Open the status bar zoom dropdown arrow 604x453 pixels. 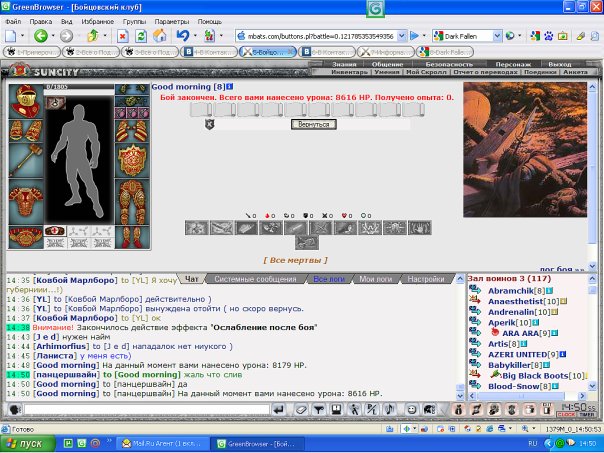point(534,429)
